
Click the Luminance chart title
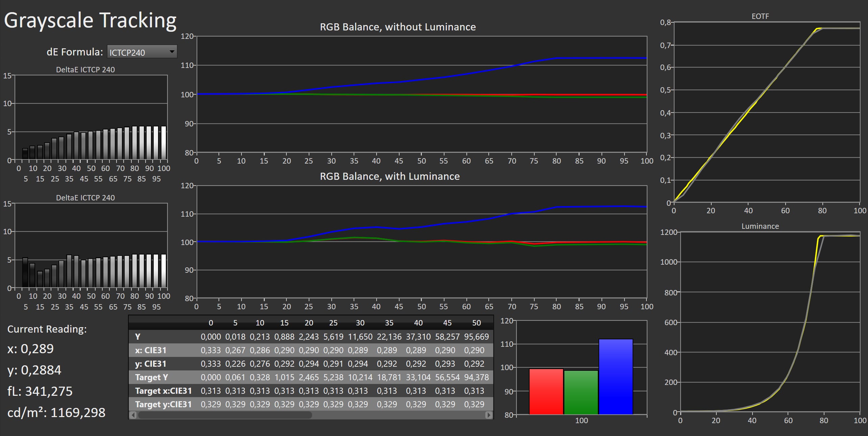pyautogui.click(x=760, y=226)
